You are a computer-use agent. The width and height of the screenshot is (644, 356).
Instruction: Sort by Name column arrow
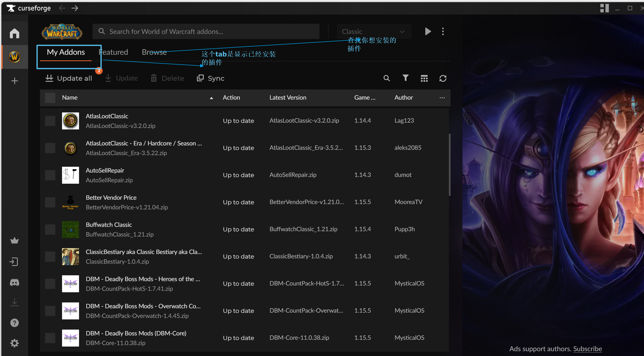click(x=211, y=98)
